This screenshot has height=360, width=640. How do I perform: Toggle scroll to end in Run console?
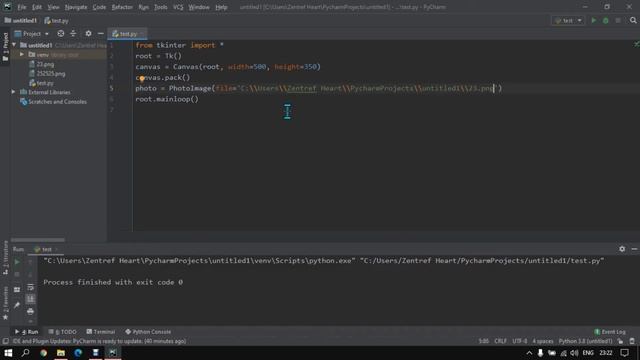click(31, 299)
